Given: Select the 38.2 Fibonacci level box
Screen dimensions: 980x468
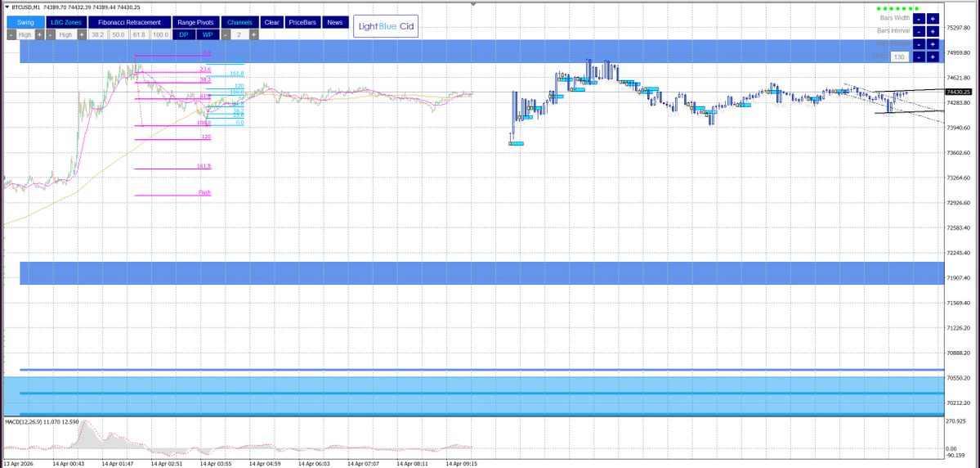Looking at the screenshot, I should point(98,34).
